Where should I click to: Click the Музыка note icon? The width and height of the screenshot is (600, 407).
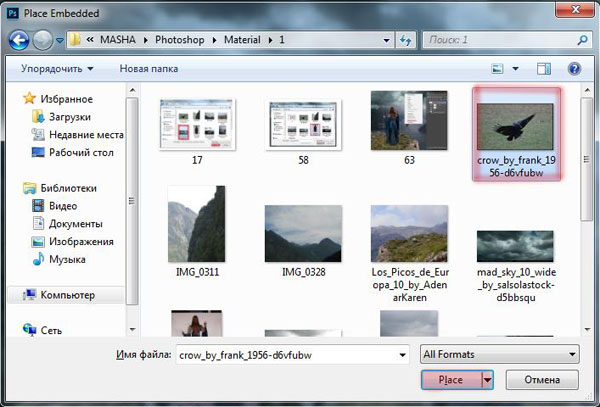click(38, 259)
